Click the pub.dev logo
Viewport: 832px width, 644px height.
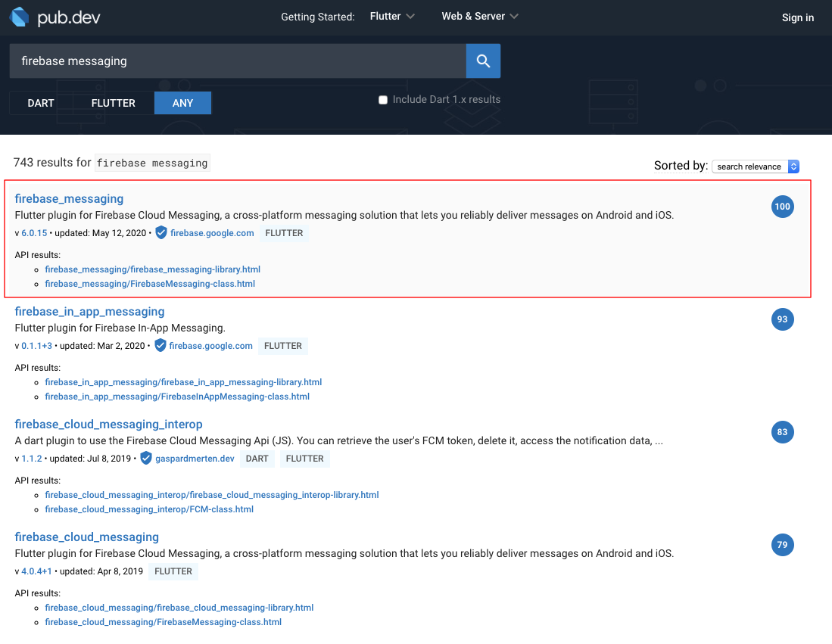point(55,17)
